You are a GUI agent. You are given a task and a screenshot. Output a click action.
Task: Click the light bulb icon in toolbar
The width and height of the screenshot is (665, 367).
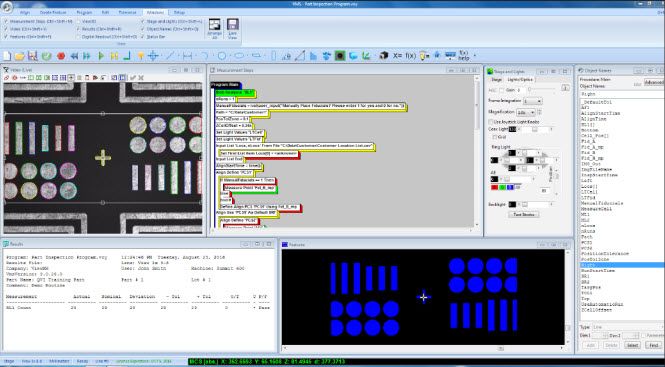pyautogui.click(x=423, y=56)
